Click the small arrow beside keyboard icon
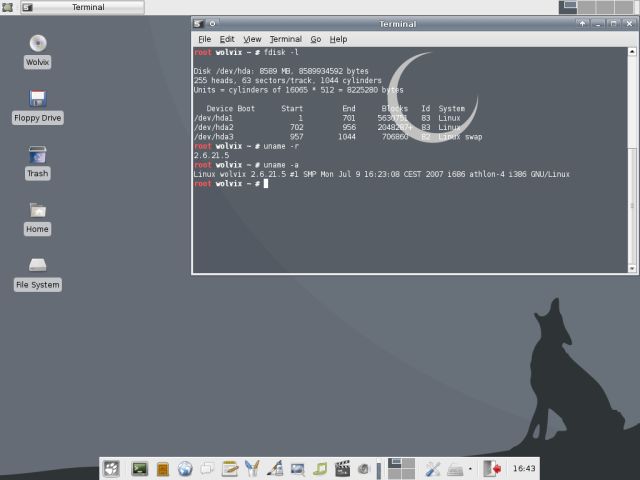This screenshot has width=640, height=480. pos(470,469)
